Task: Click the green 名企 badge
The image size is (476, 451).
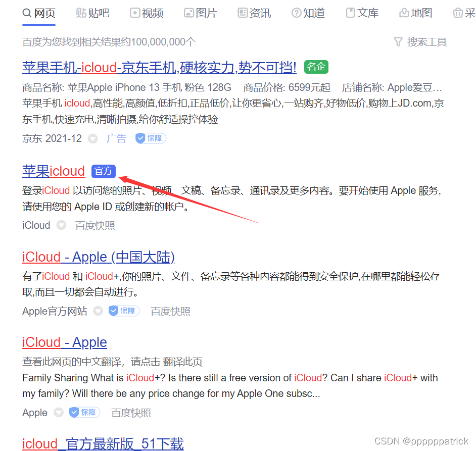Action: (x=316, y=67)
